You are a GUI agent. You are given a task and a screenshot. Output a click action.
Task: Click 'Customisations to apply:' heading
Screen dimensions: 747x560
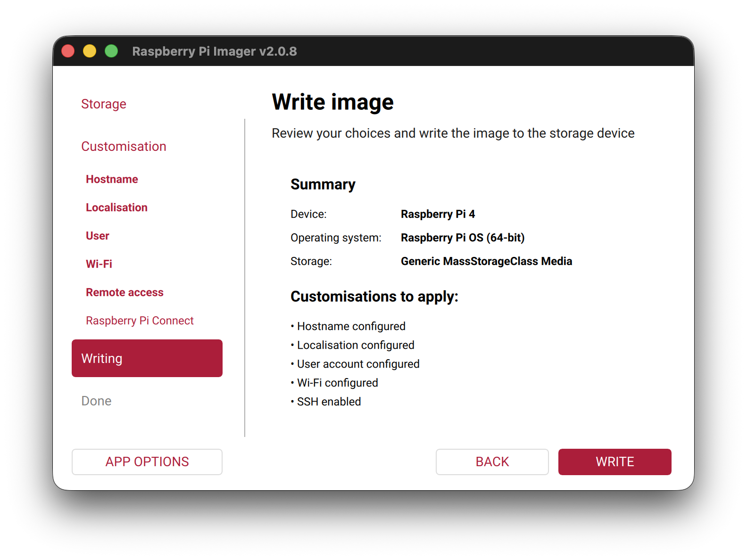click(x=374, y=296)
